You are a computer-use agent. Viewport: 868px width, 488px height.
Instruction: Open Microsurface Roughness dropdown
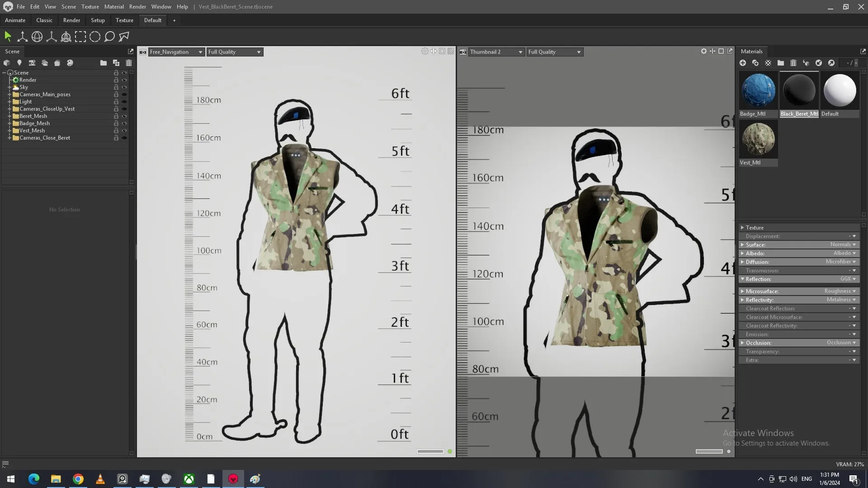pyautogui.click(x=840, y=291)
